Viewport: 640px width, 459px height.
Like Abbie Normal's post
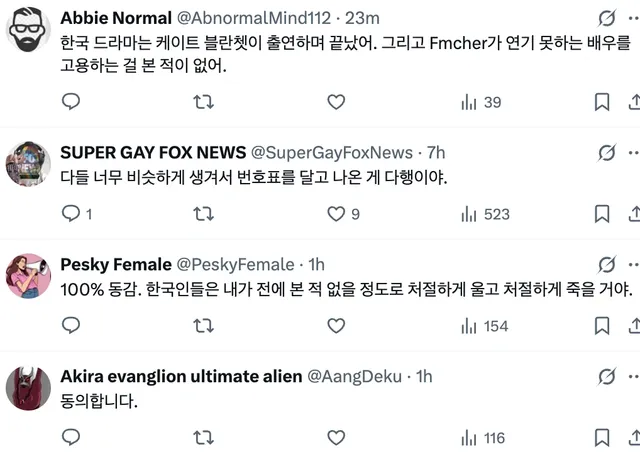tap(336, 102)
